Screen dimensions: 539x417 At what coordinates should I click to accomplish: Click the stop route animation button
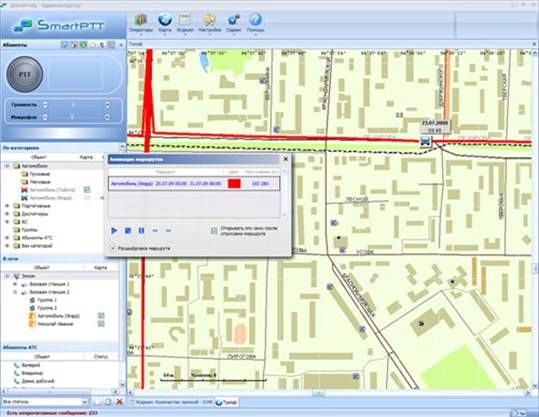[x=128, y=230]
